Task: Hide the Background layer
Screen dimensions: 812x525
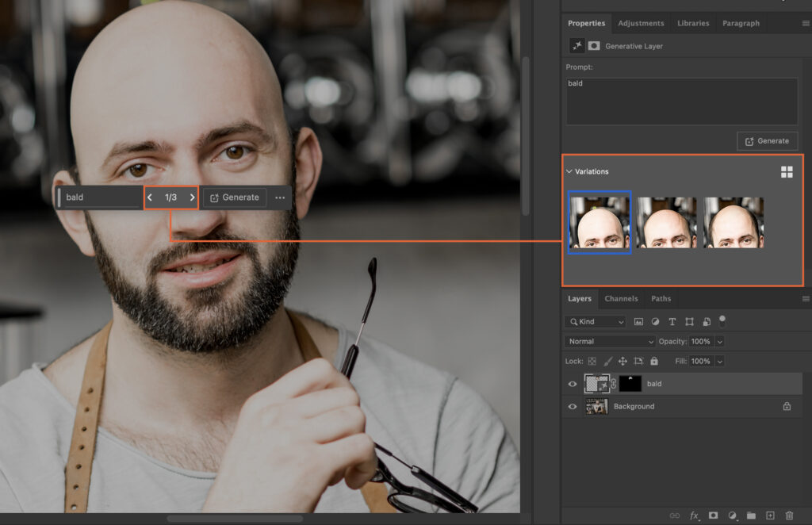Action: click(x=572, y=406)
